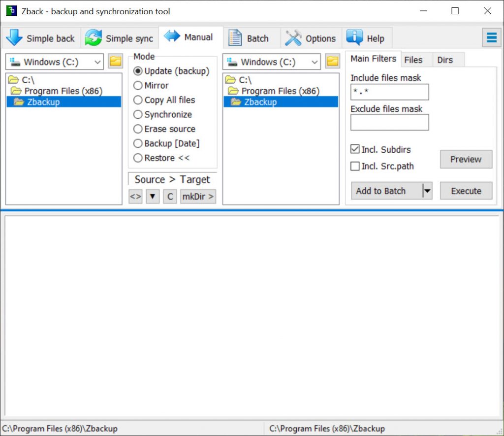The height and width of the screenshot is (436, 504).
Task: Uncheck Incl. Subdirs checkbox
Action: 355,149
